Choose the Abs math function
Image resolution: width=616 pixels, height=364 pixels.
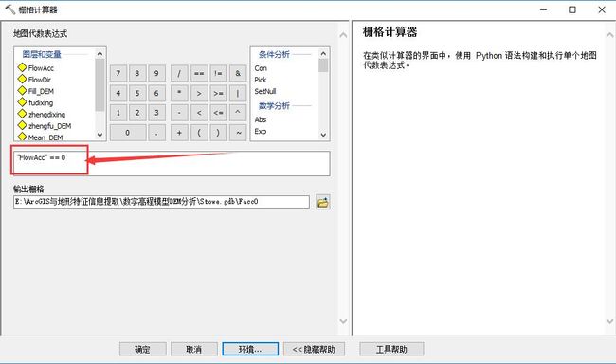(x=261, y=119)
